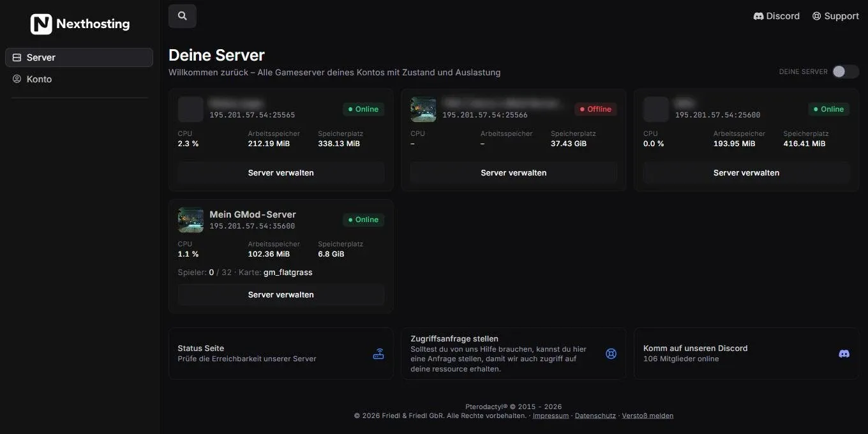The width and height of the screenshot is (868, 434).
Task: Click the Discord icon in bottom card
Action: [x=844, y=354]
